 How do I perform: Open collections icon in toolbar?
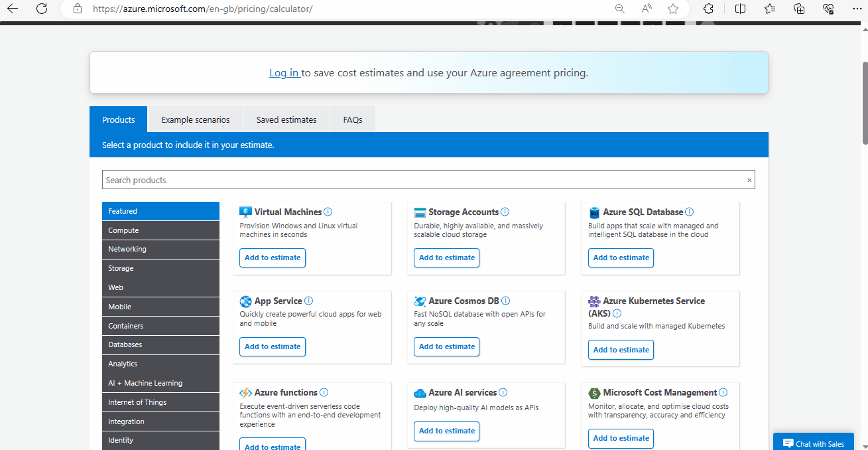[799, 9]
